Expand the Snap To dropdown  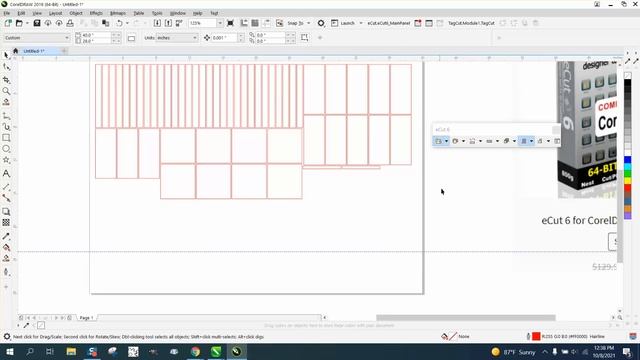tap(309, 23)
